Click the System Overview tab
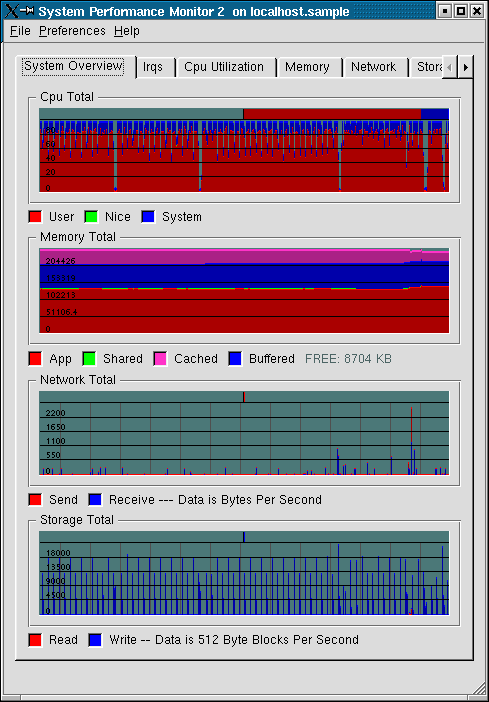 pos(73,66)
